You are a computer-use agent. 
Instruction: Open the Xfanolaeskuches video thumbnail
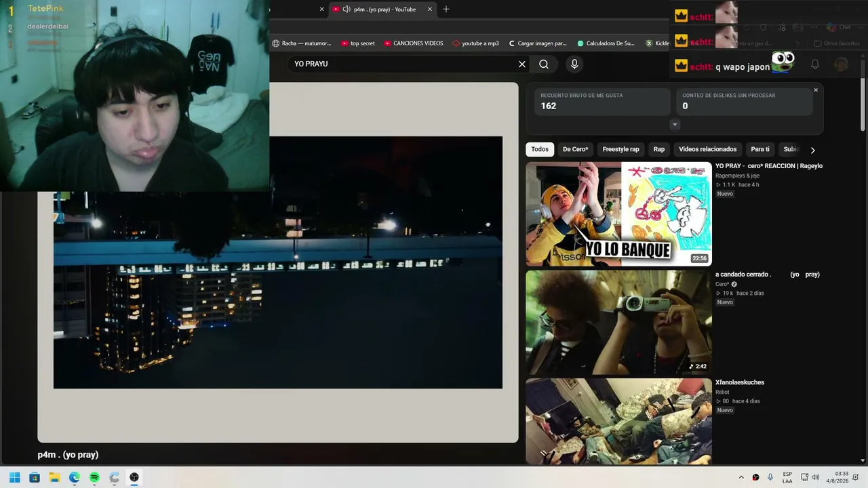point(618,421)
